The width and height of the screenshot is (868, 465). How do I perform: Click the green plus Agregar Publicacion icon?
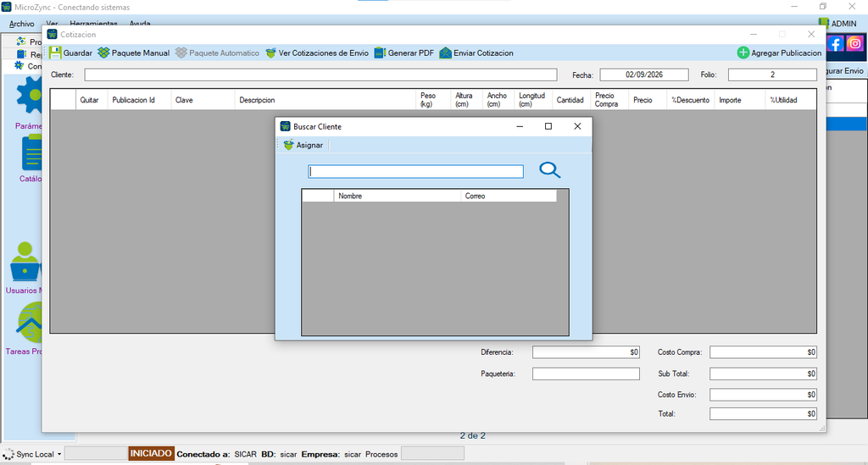[x=743, y=53]
